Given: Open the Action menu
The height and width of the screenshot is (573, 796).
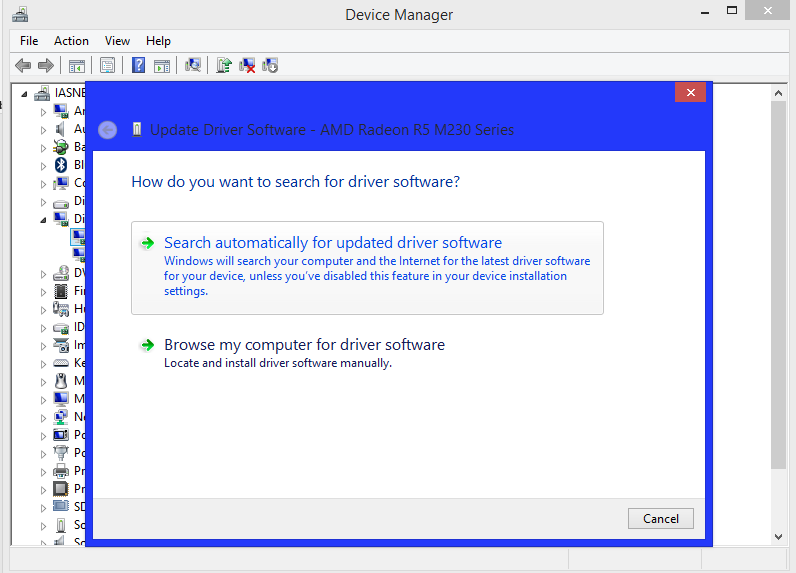Looking at the screenshot, I should (71, 41).
